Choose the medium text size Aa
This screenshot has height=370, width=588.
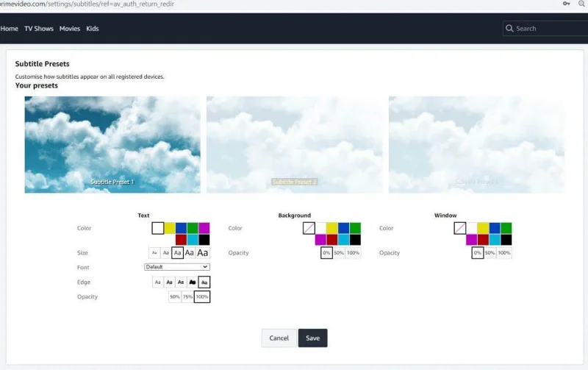pos(177,253)
